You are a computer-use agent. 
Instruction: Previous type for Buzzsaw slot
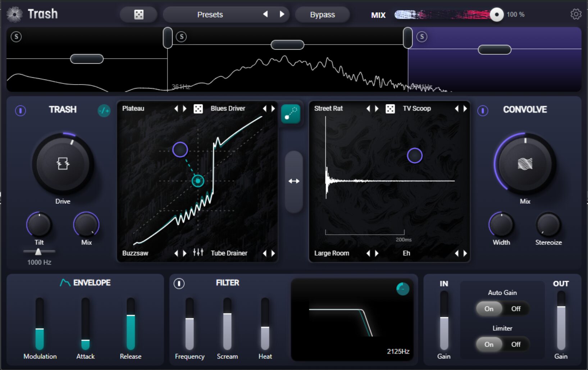[x=176, y=253]
